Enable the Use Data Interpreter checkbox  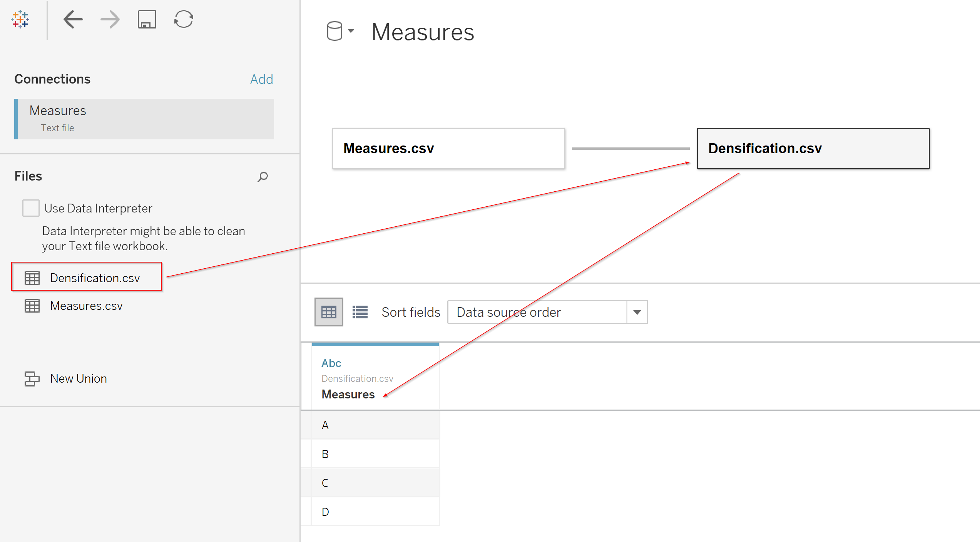coord(31,208)
